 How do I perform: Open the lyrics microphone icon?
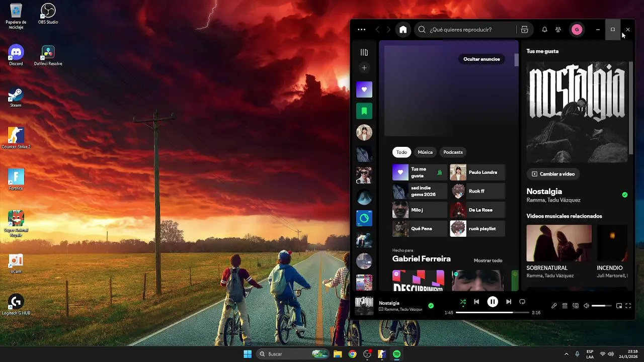tap(554, 306)
